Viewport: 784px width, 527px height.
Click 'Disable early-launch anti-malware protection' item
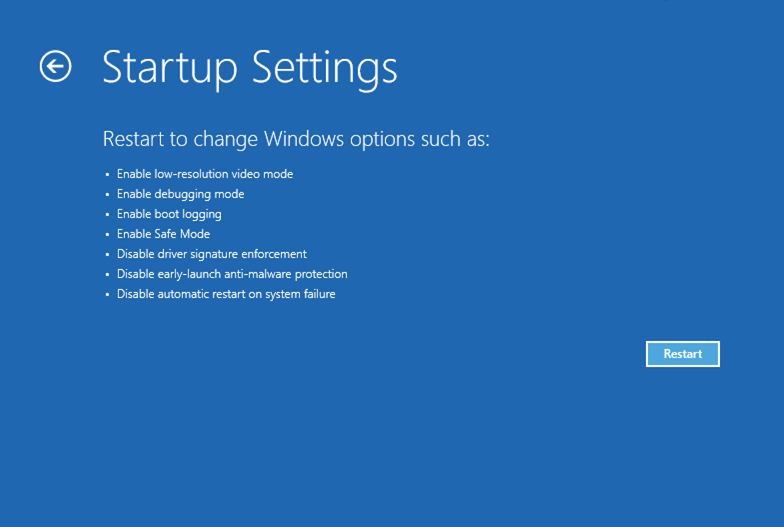pos(232,274)
